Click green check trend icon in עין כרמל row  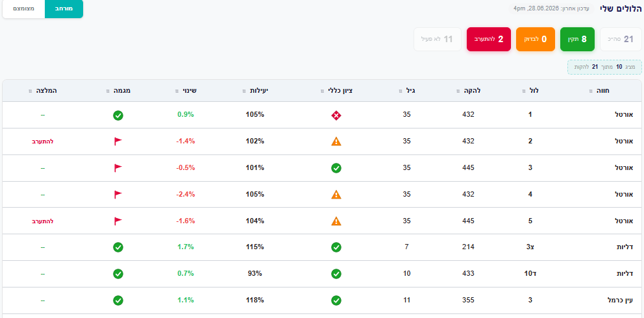[118, 300]
